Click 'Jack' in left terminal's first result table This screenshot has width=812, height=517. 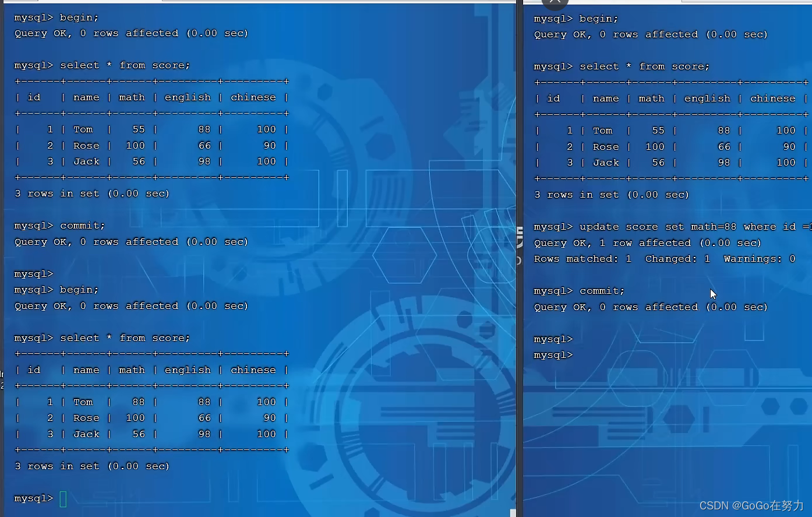(x=86, y=161)
